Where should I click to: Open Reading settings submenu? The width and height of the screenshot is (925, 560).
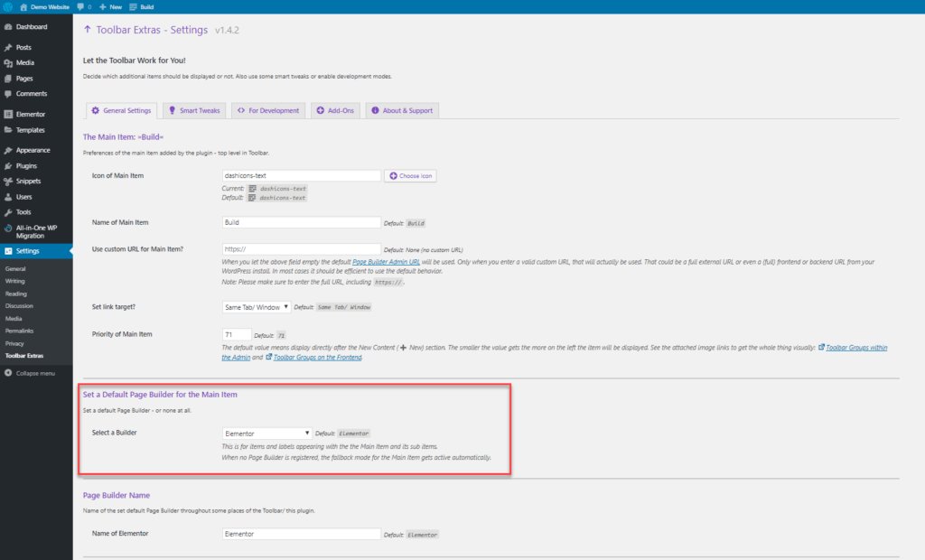coord(16,294)
